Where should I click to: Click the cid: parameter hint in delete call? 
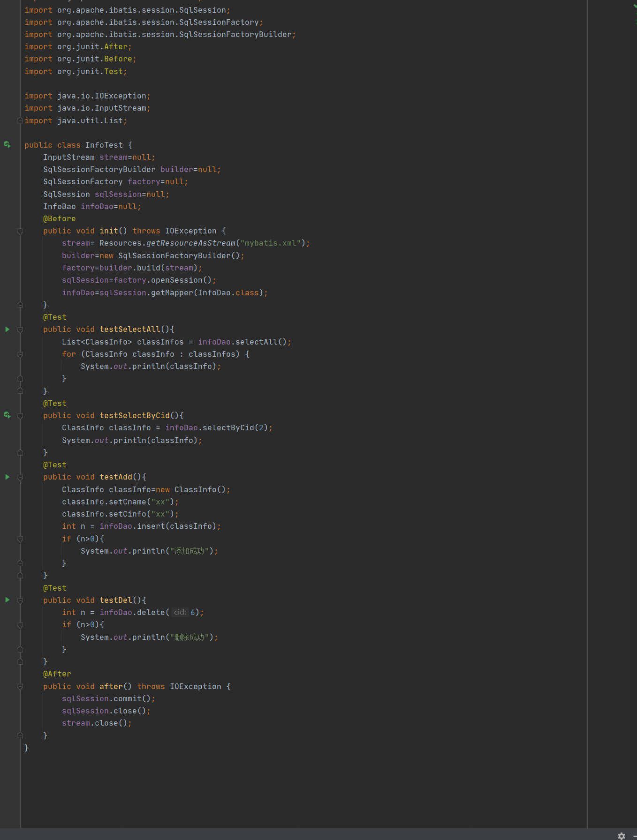tap(180, 612)
